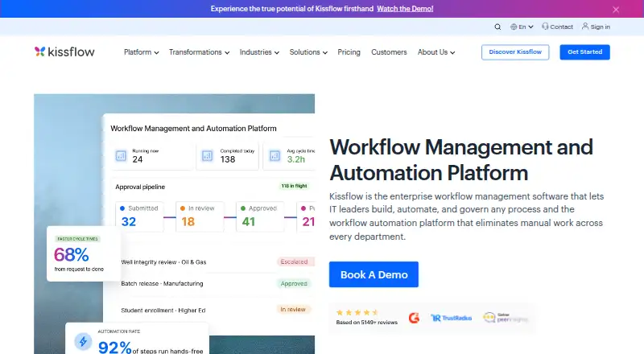Click the Avg cycle time chart icon
644x354 pixels.
275,155
